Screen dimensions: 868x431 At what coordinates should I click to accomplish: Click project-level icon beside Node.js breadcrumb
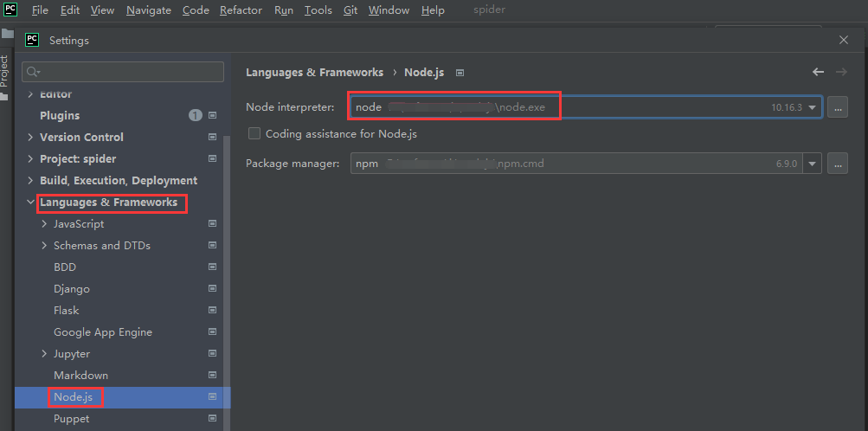click(x=460, y=73)
